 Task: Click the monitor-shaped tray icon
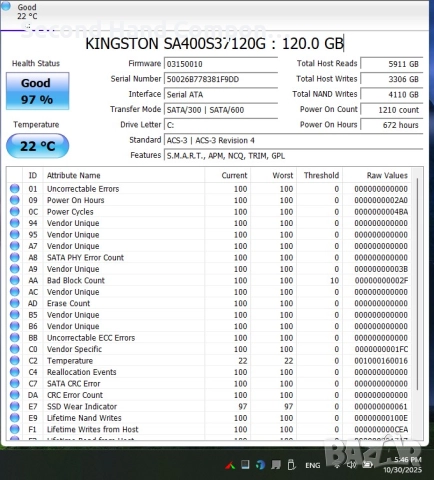click(x=276, y=465)
